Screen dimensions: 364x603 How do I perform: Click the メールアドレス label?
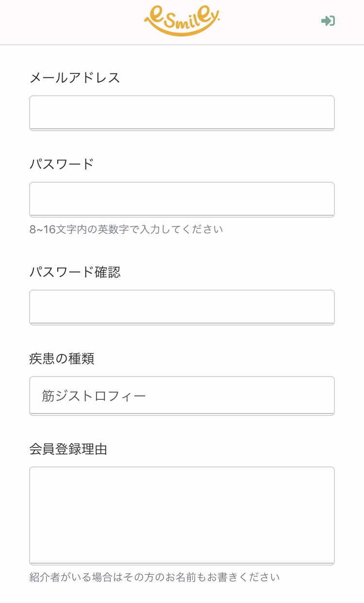pyautogui.click(x=75, y=78)
